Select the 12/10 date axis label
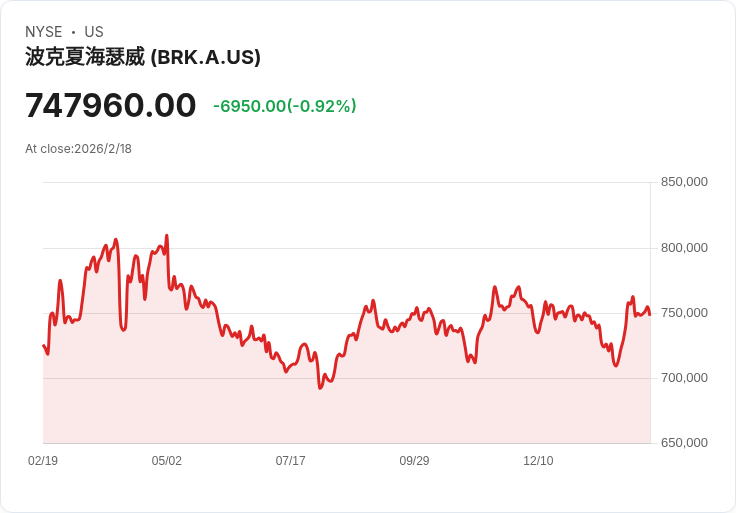The height and width of the screenshot is (513, 736). 538,461
